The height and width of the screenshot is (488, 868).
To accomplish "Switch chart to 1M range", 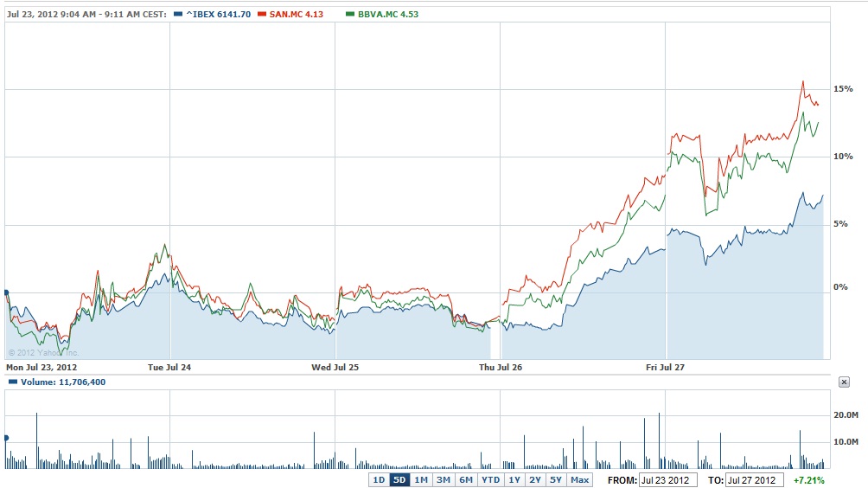I will tap(421, 479).
